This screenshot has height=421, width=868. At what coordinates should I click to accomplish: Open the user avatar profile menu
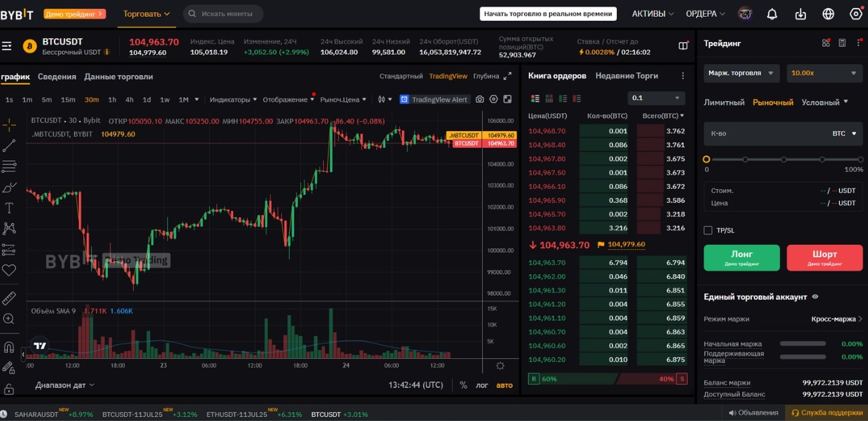(745, 13)
